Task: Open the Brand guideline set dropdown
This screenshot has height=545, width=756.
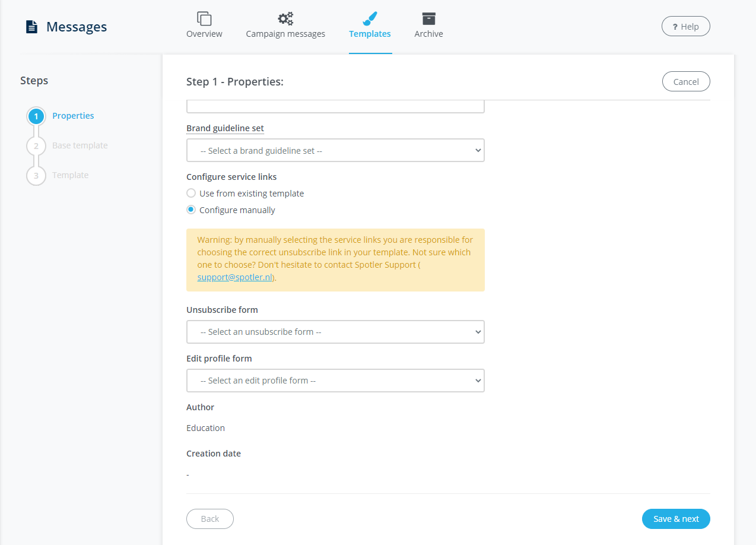Action: pyautogui.click(x=335, y=151)
